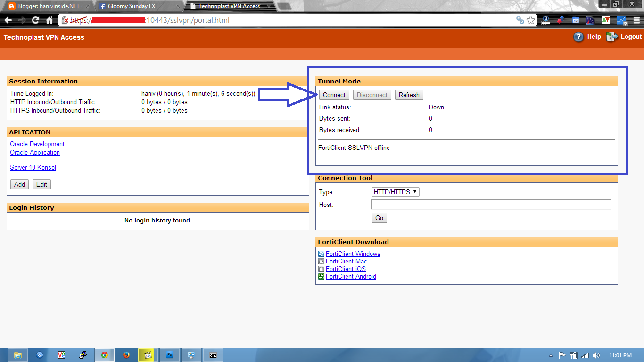Click the red and blue arrows extension icon
This screenshot has width=644, height=362.
tap(561, 20)
